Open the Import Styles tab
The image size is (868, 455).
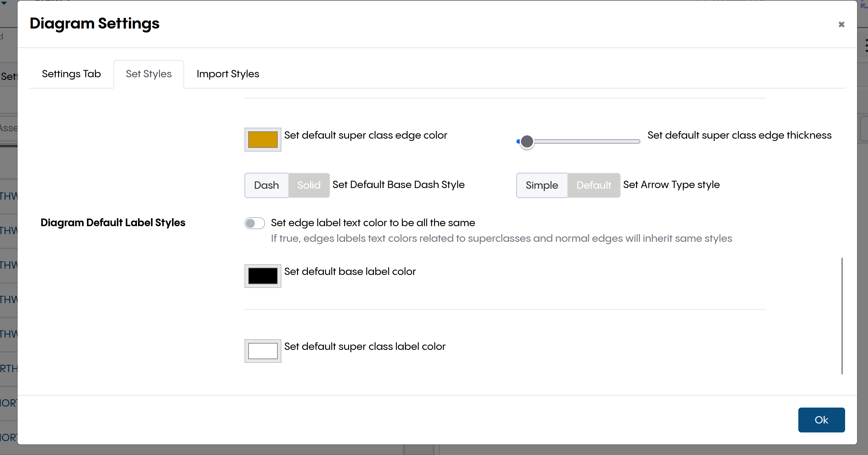pos(228,74)
